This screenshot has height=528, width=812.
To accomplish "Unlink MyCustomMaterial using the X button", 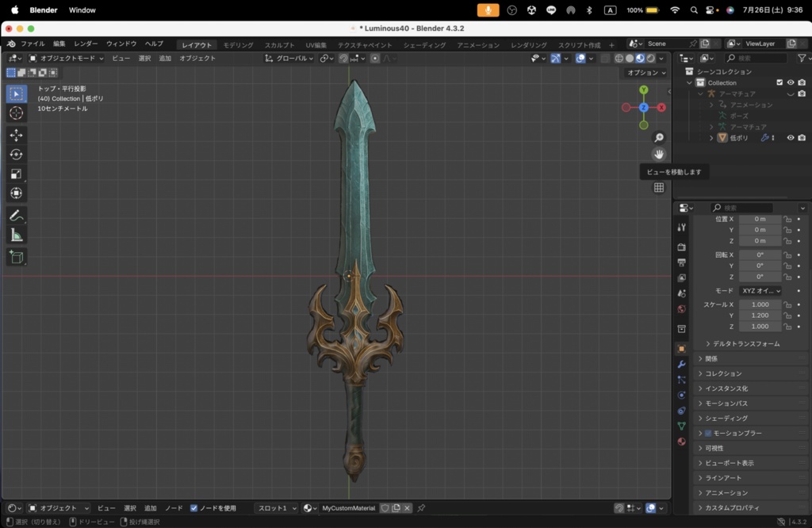I will pos(408,508).
